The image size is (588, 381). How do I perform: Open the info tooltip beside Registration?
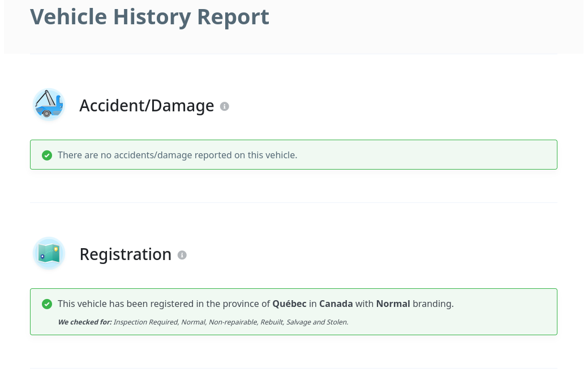point(182,255)
